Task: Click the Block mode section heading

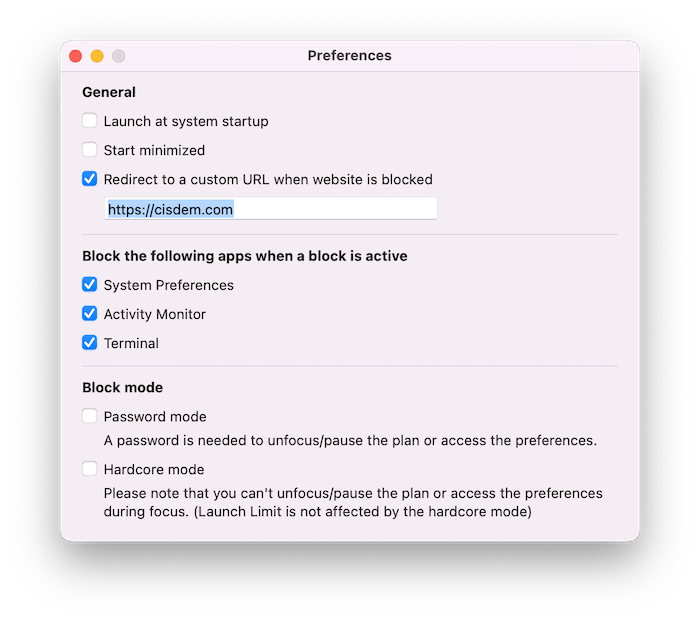Action: (x=122, y=387)
